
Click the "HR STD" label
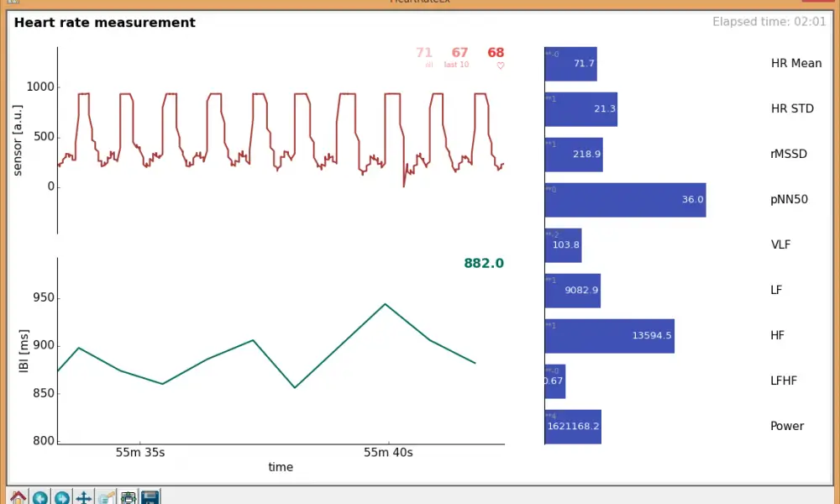pos(792,108)
